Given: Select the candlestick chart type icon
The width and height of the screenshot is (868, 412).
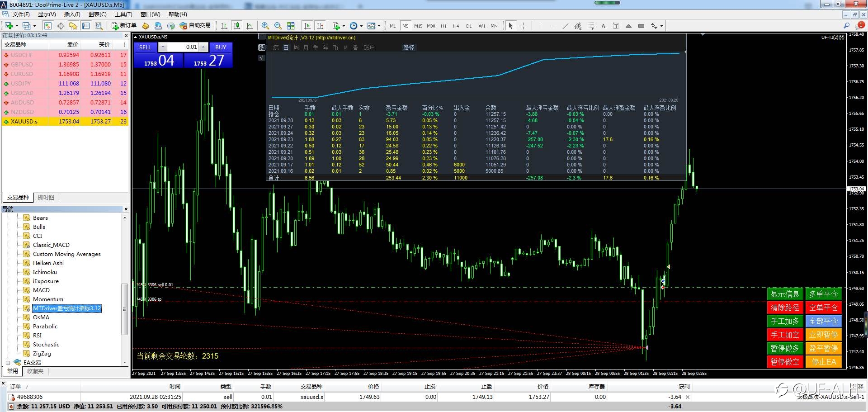Looking at the screenshot, I should [236, 26].
